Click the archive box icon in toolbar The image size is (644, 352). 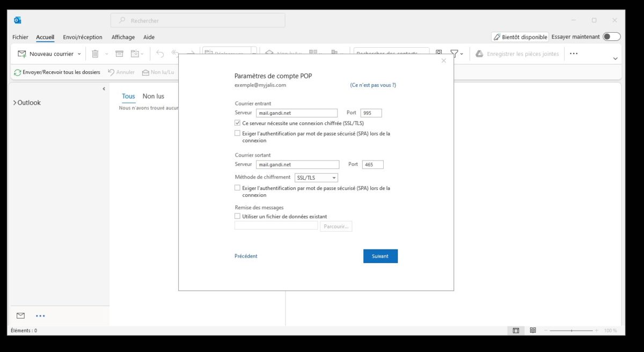(119, 54)
